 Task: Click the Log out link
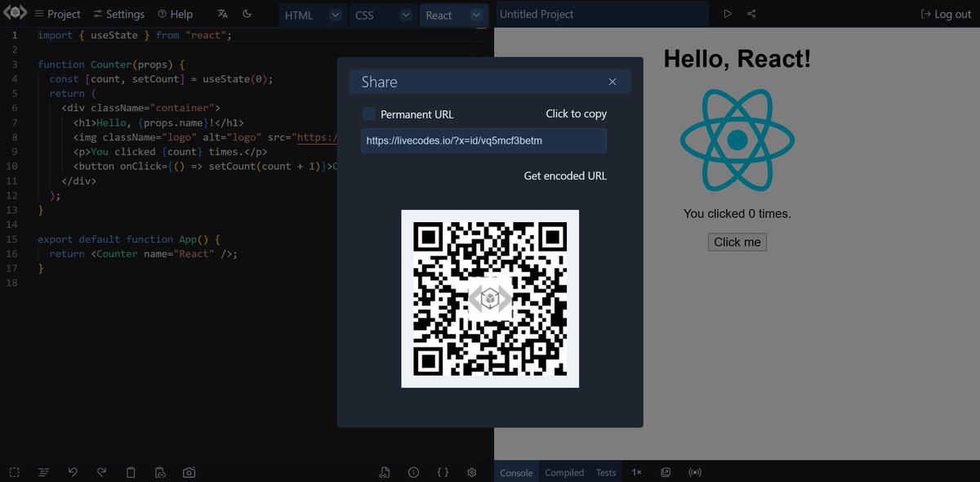point(946,14)
